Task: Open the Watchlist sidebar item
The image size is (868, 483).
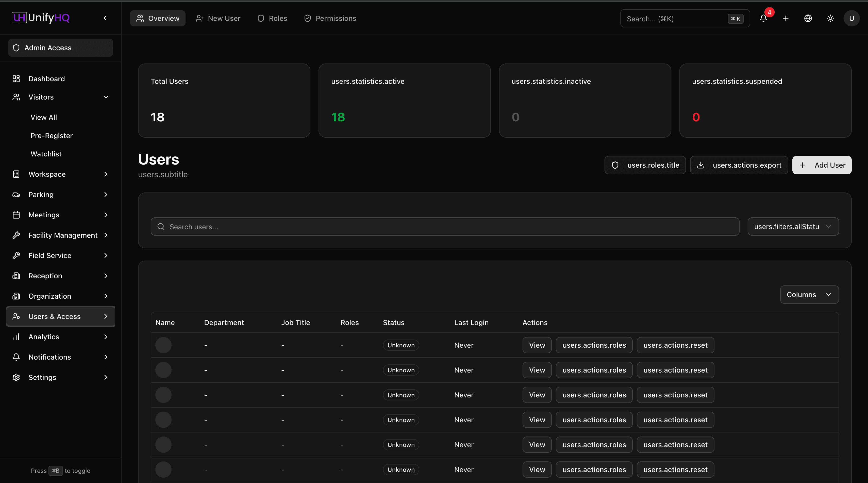Action: coord(46,154)
